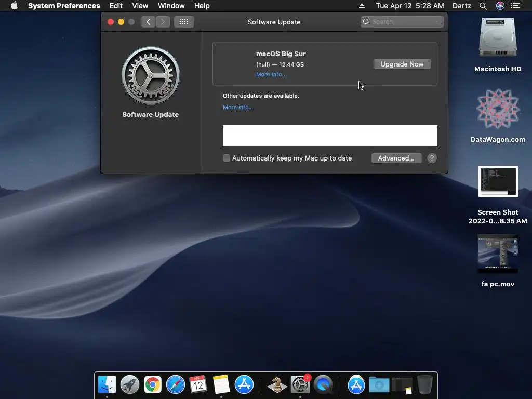Open Chess from the Dock

click(x=277, y=385)
